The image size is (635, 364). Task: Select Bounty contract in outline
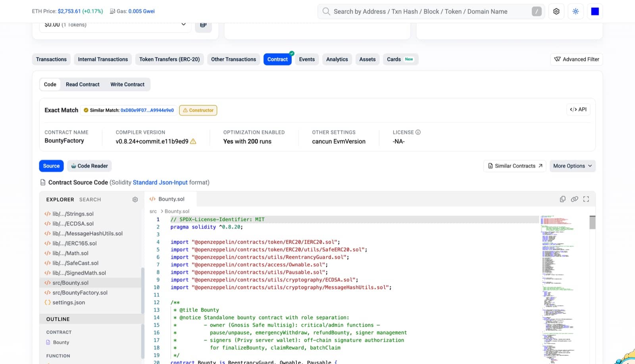click(61, 342)
